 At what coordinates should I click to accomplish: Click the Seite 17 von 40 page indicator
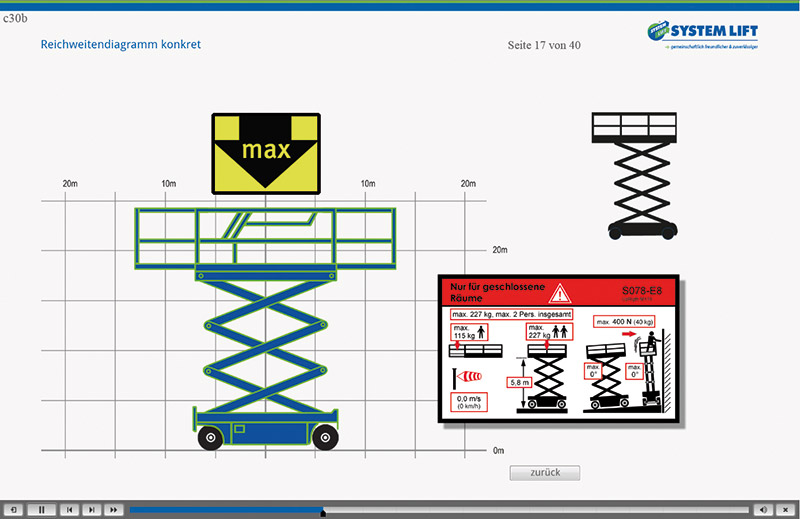pyautogui.click(x=544, y=46)
